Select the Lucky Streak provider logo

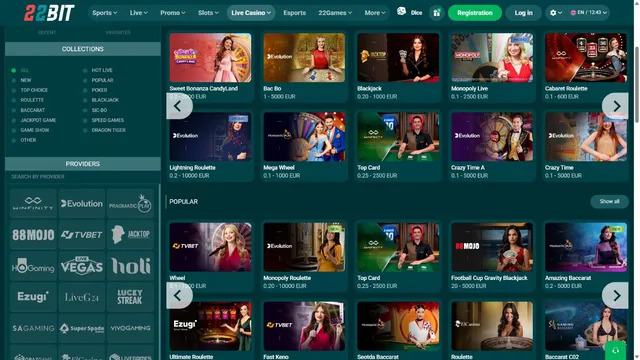click(x=130, y=297)
